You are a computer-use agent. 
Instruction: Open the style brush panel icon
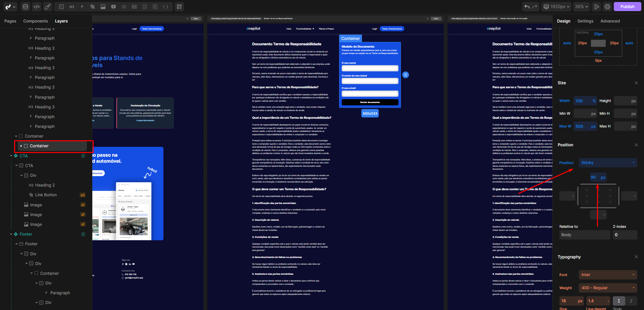pyautogui.click(x=48, y=7)
